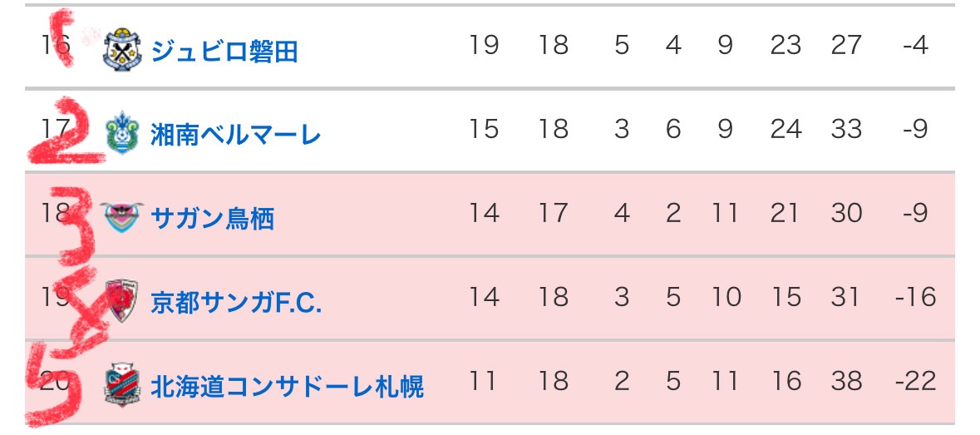Screen dimensions: 980x435
Task: Click the Shonan Bellmare team crest
Action: (122, 132)
